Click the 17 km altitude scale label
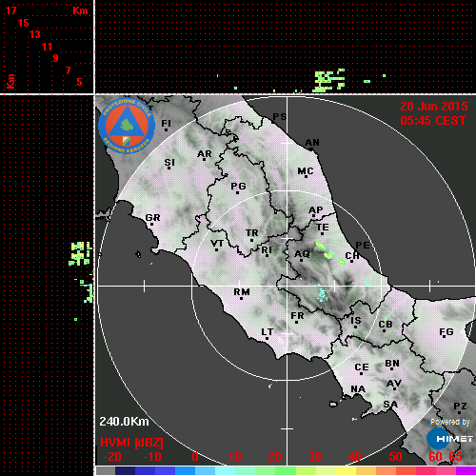Image resolution: width=476 pixels, height=476 pixels. (10, 10)
